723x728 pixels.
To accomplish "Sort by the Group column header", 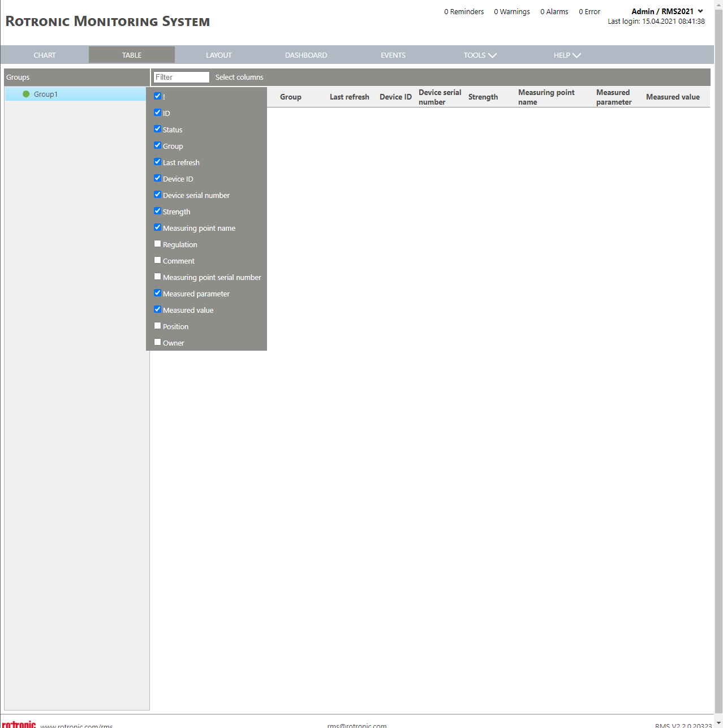I will 291,97.
